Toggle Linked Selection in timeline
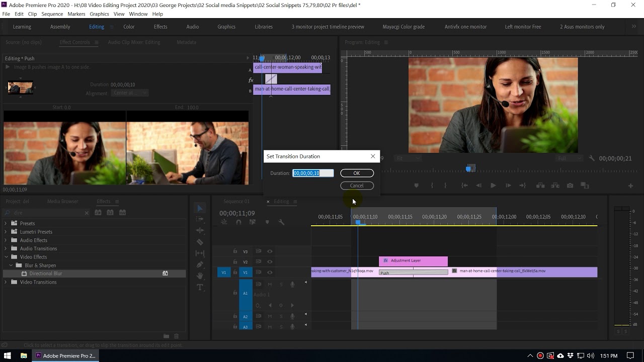This screenshot has width=644, height=362. 253,222
